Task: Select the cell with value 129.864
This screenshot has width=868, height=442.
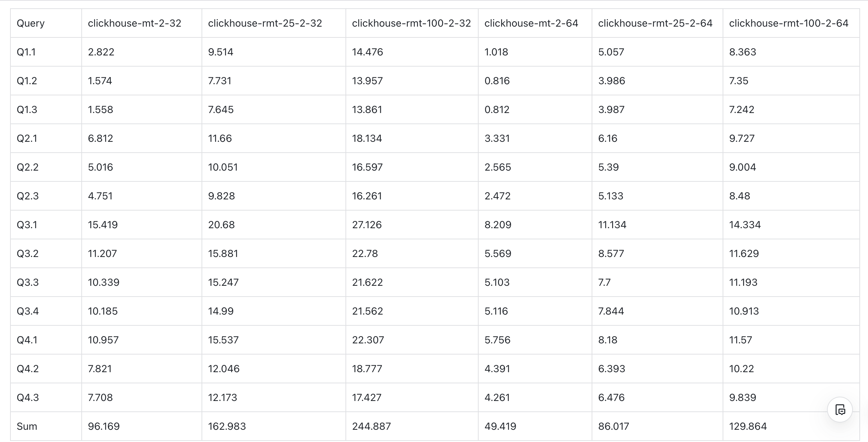Action: tap(748, 427)
